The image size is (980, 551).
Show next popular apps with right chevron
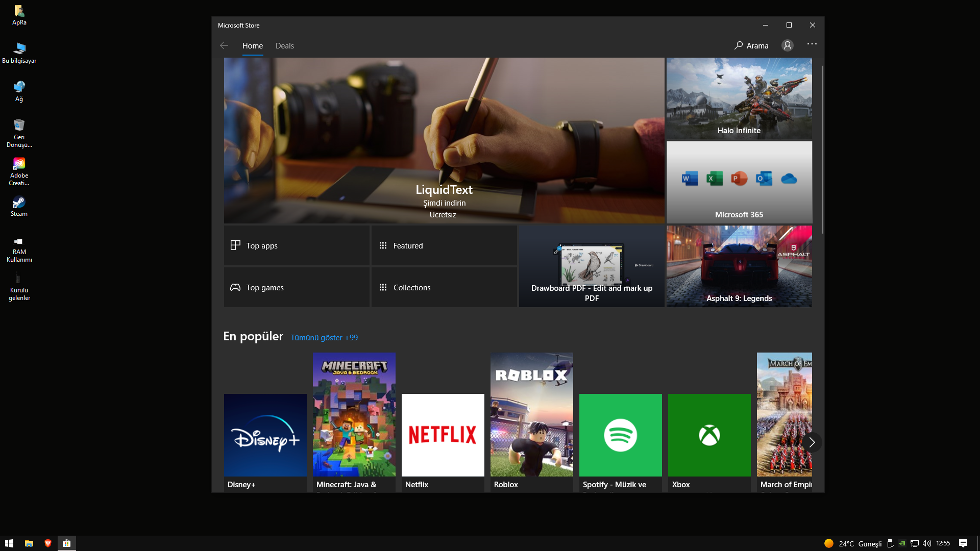click(812, 442)
